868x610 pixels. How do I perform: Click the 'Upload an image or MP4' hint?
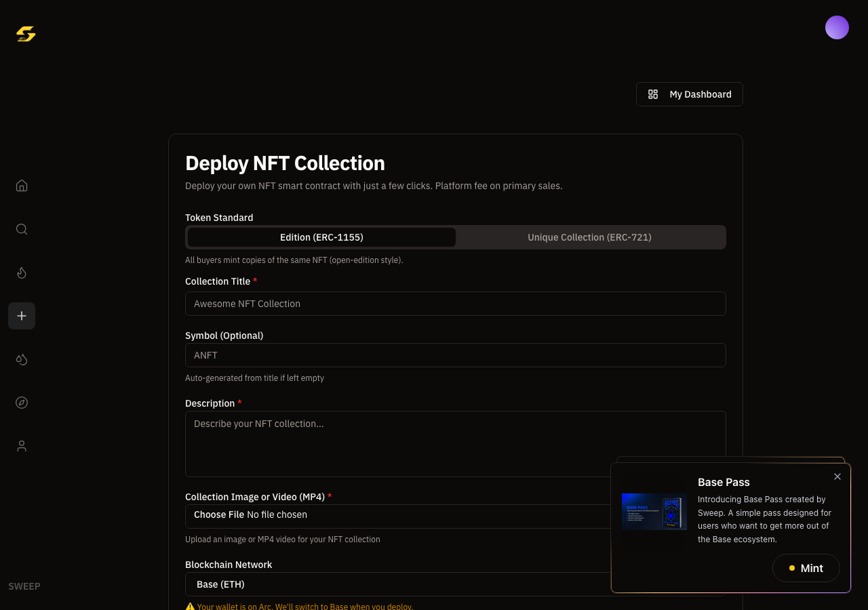coord(283,540)
